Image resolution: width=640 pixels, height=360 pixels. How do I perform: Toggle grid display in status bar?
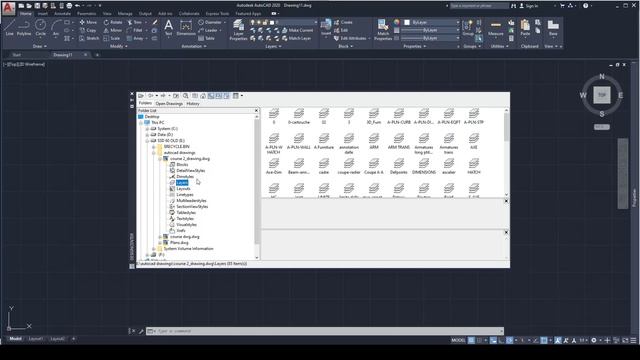pos(471,340)
